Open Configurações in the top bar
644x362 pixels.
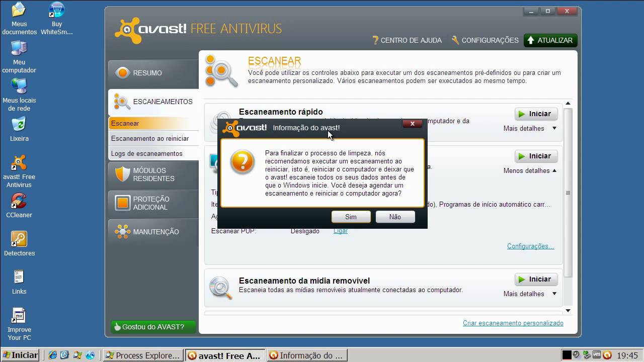[485, 40]
